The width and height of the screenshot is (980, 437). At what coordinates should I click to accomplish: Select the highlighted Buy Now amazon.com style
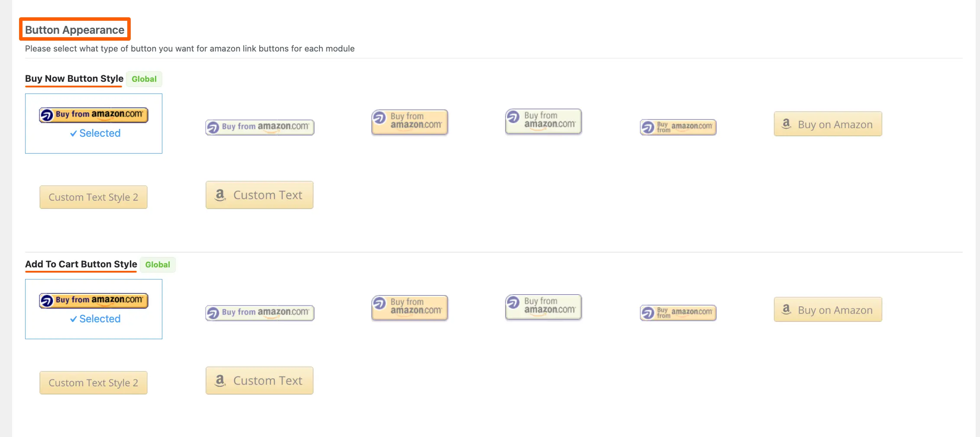(x=93, y=115)
